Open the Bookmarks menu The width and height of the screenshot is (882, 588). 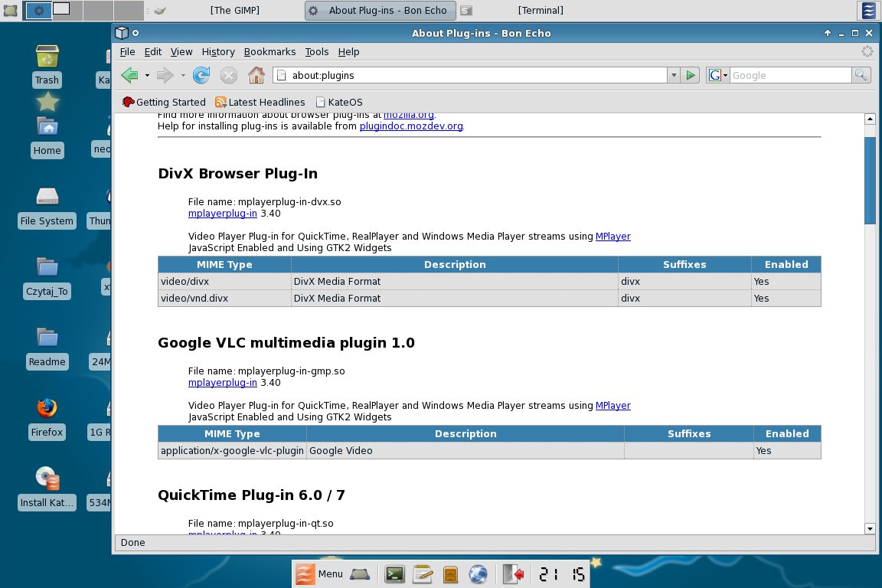click(x=269, y=52)
